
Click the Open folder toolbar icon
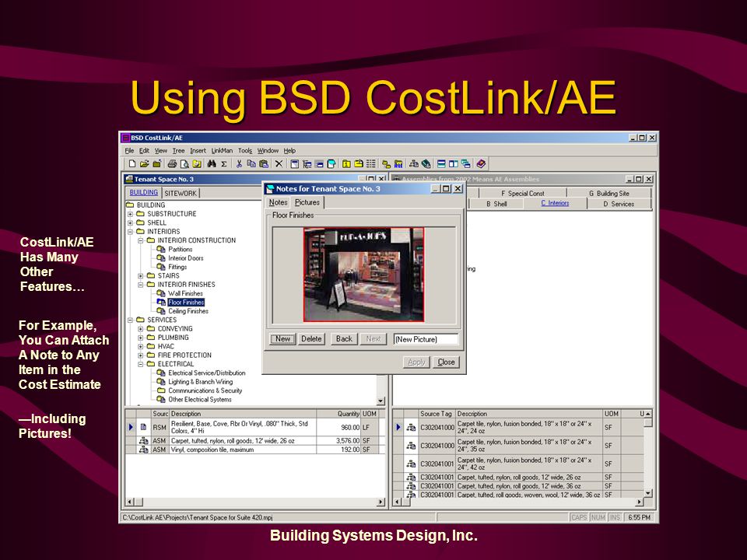[x=145, y=164]
